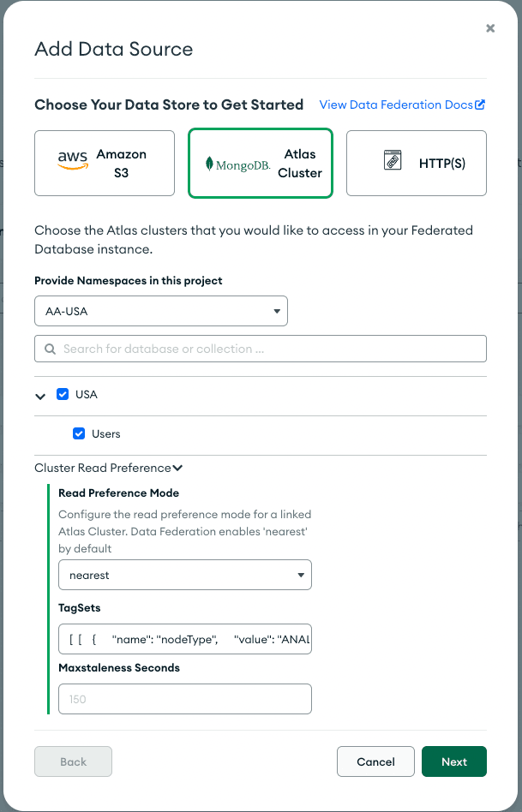The image size is (522, 812).
Task: Open View Data Federation Docs link
Action: pyautogui.click(x=396, y=104)
